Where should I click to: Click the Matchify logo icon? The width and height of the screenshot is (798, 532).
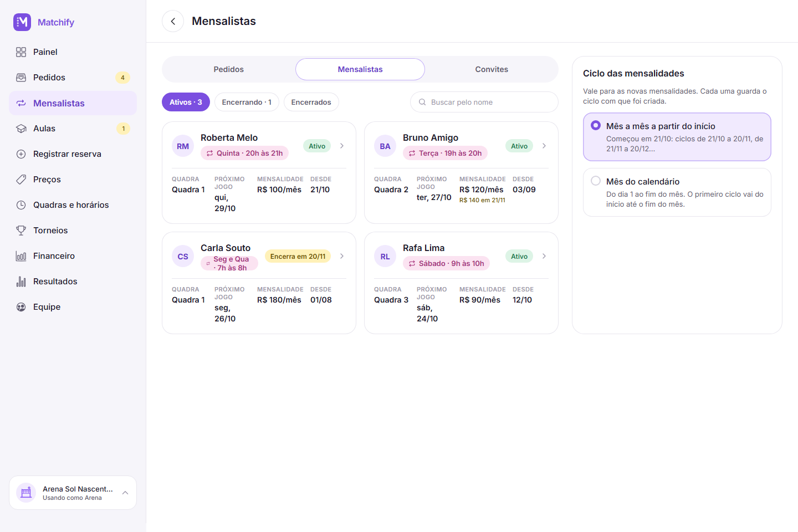click(22, 22)
